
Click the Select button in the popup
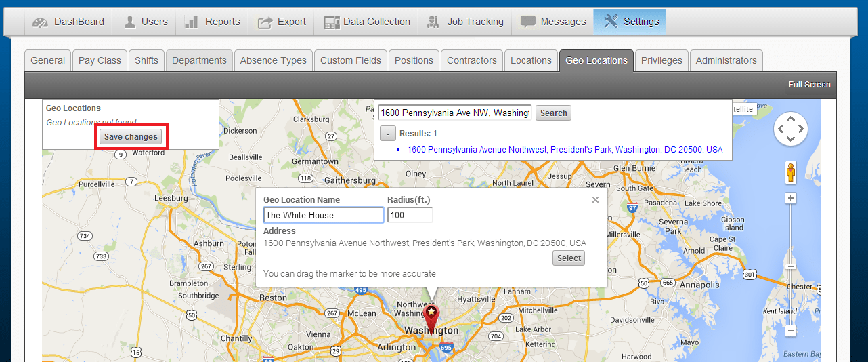click(569, 258)
